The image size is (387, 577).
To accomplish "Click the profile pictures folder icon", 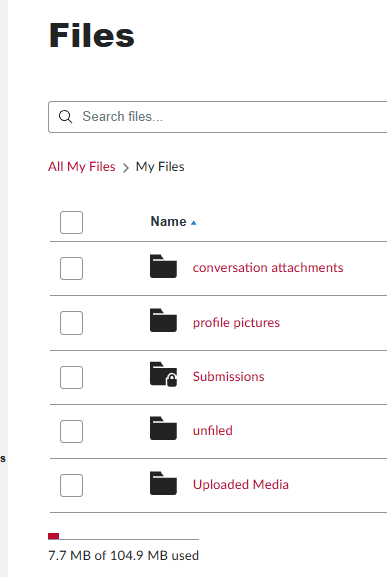I will [x=163, y=320].
